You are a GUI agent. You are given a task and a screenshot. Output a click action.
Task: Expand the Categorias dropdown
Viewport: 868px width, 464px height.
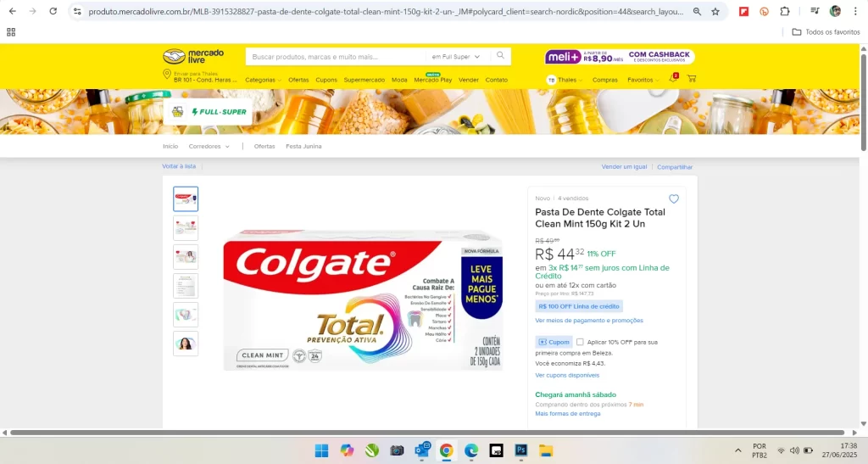pos(263,80)
